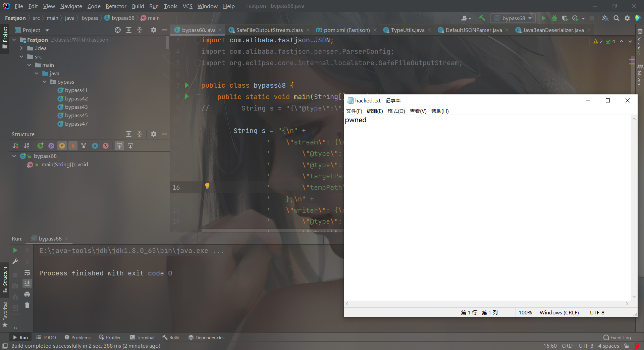This screenshot has height=350, width=644.
Task: Open the Maven side panel
Action: pos(639,74)
